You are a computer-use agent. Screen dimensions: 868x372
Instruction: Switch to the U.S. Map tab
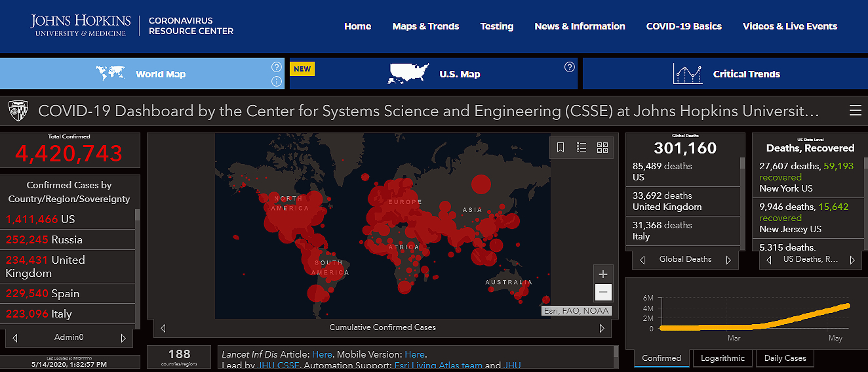(x=433, y=73)
